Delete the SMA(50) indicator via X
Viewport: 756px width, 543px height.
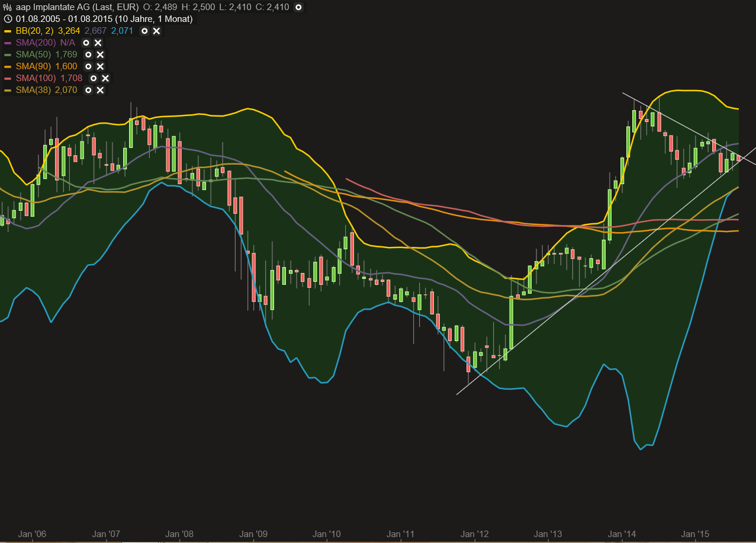101,54
